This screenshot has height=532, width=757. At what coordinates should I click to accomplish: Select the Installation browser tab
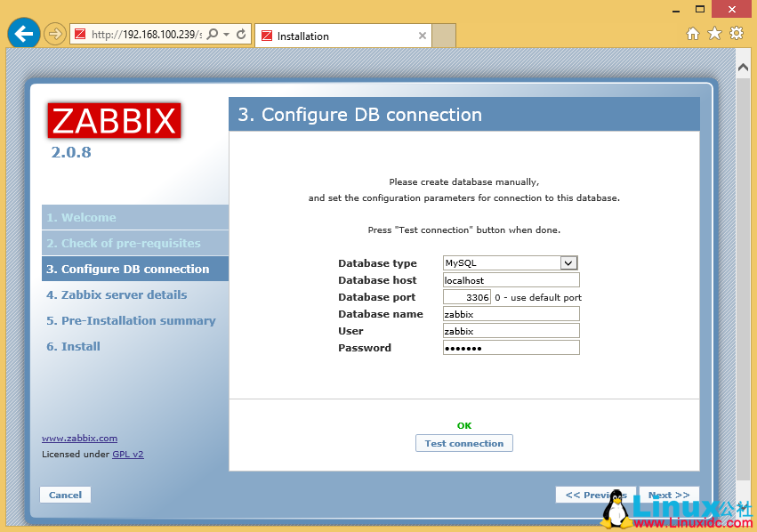tap(329, 36)
